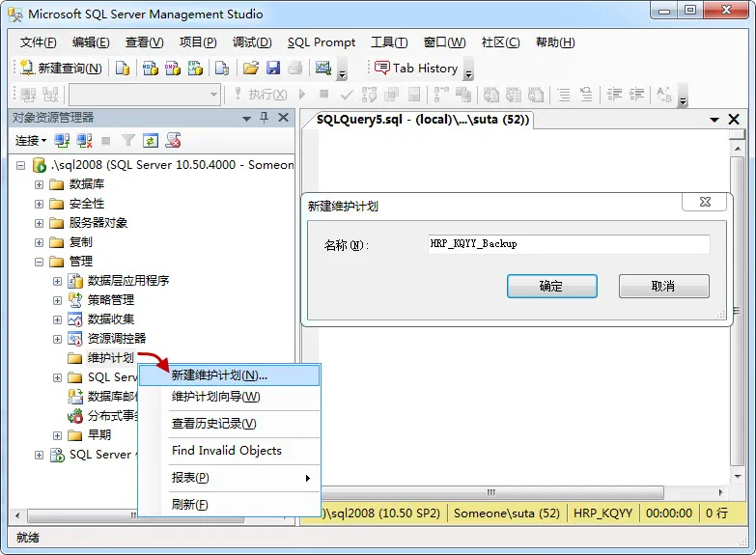Select the 维护计划 tree item
The image size is (756, 555).
click(x=110, y=358)
